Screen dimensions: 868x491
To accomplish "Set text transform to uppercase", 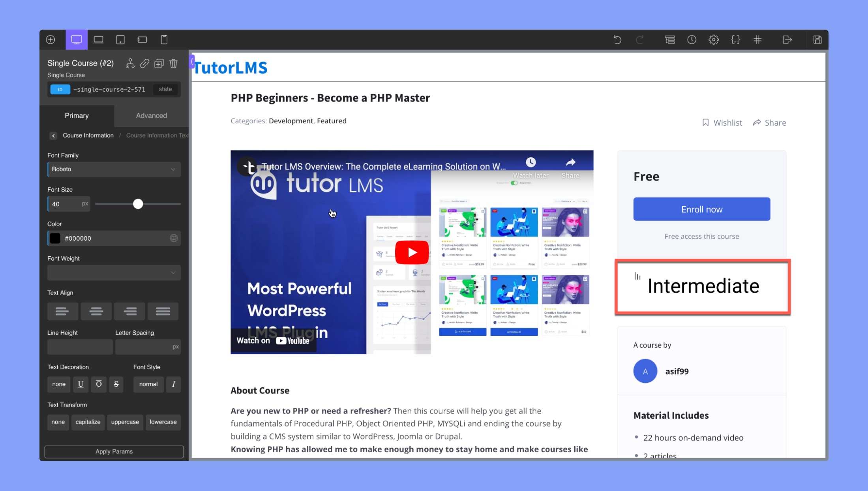I will click(x=125, y=422).
